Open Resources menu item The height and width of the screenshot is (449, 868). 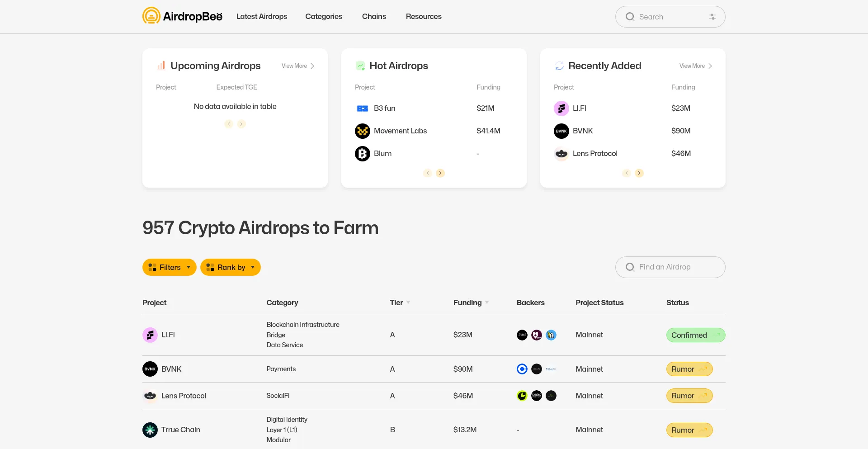click(x=424, y=16)
